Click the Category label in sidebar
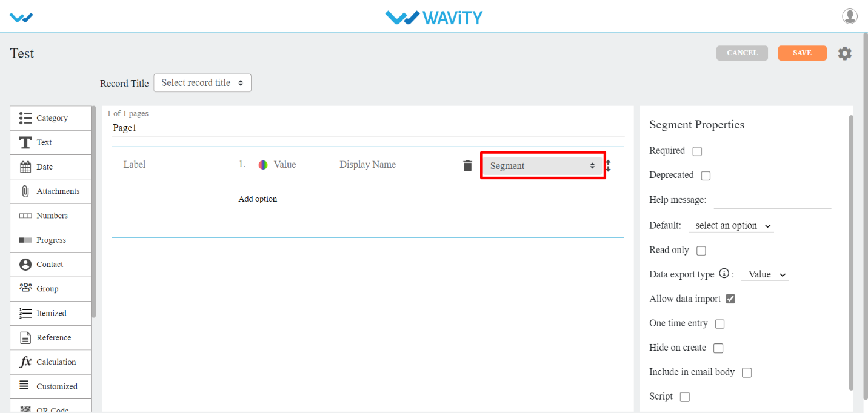The image size is (868, 413). tap(52, 118)
